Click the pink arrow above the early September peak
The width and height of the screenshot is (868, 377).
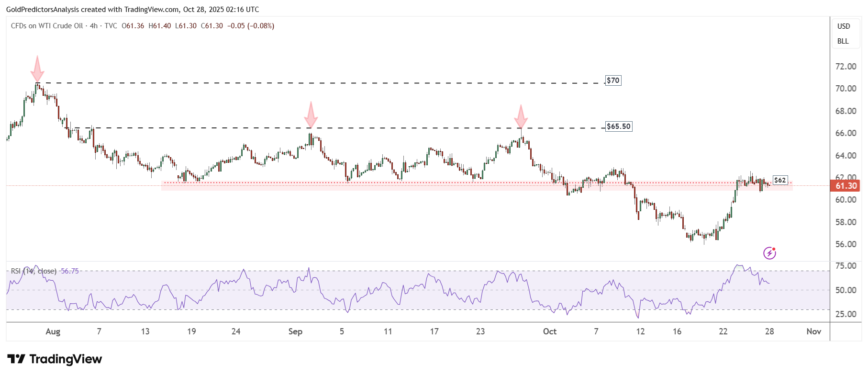pyautogui.click(x=311, y=115)
